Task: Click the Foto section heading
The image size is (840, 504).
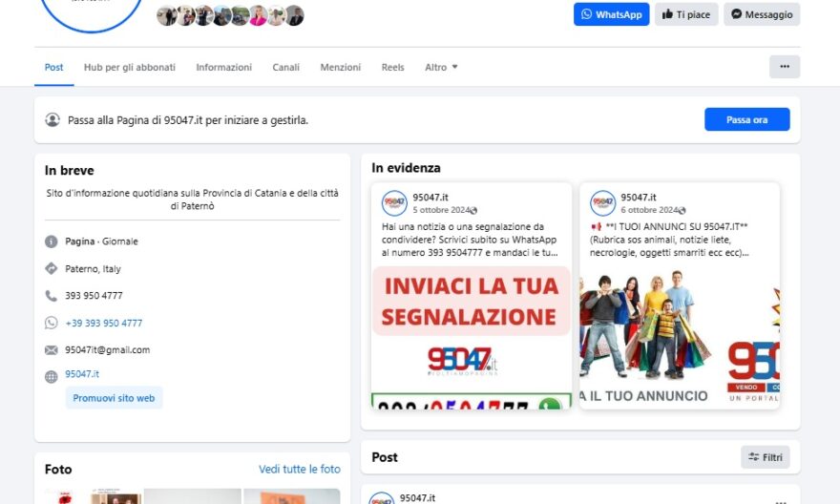Action: (x=58, y=470)
